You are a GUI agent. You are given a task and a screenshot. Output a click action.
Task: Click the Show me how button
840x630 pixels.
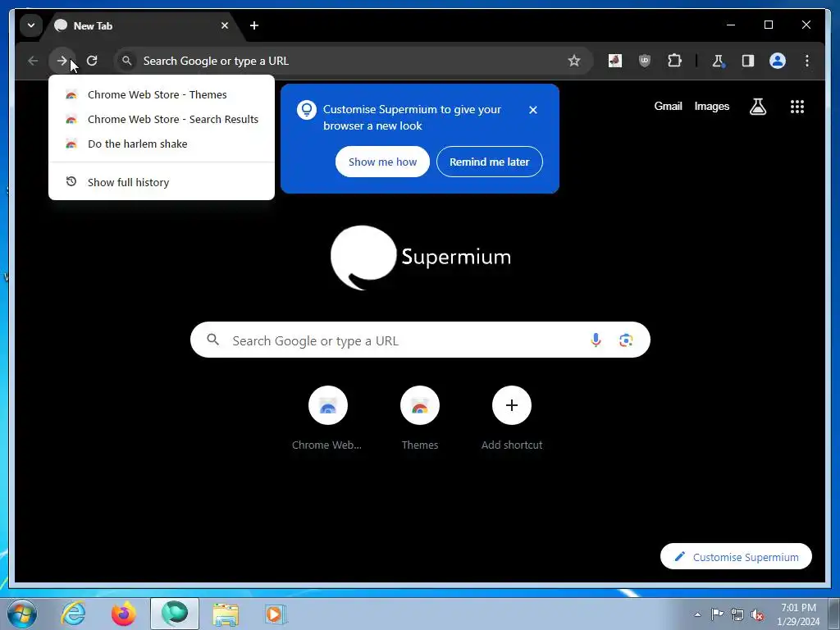pyautogui.click(x=382, y=162)
